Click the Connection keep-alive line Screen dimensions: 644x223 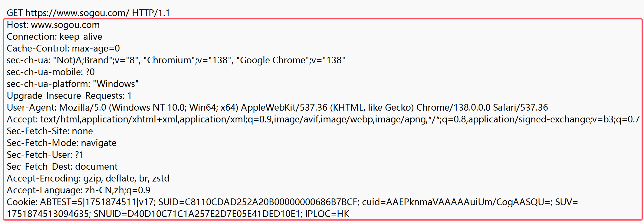tap(54, 37)
